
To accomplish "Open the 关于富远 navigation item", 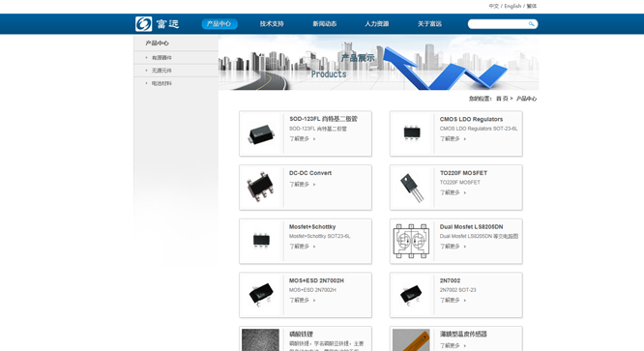I will pos(429,24).
